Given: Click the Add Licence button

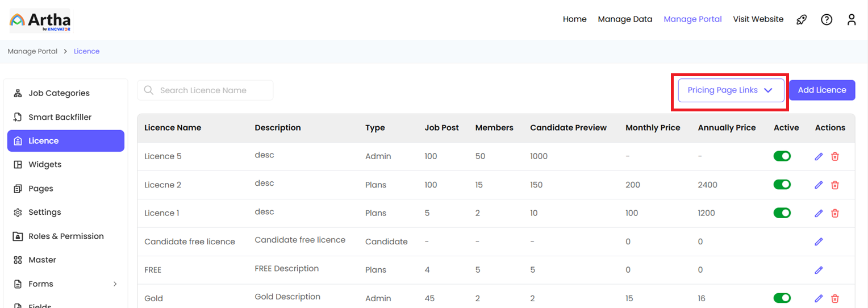Looking at the screenshot, I should pyautogui.click(x=821, y=90).
